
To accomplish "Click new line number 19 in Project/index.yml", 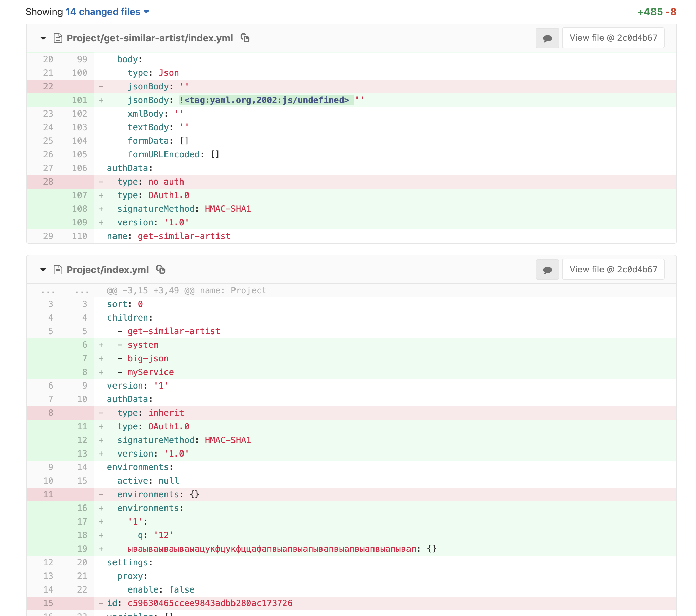I will coord(82,549).
